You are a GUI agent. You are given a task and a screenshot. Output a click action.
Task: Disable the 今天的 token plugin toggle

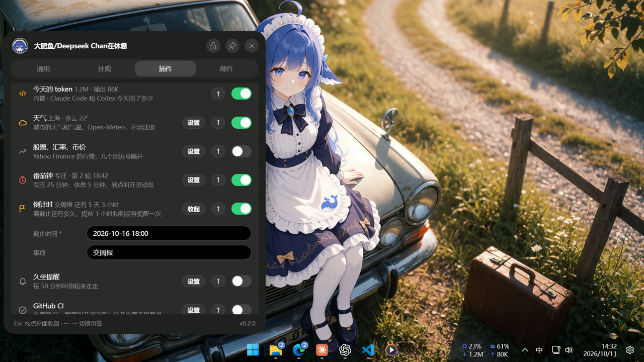(242, 94)
